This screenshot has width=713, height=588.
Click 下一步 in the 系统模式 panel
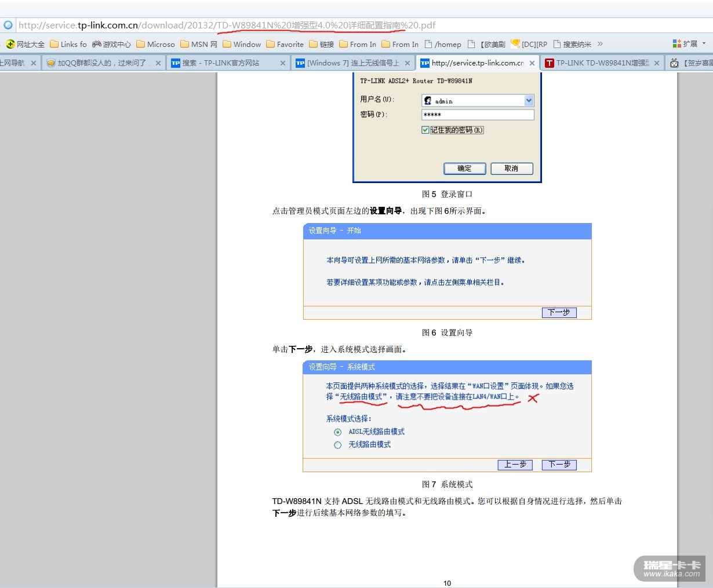(x=559, y=465)
